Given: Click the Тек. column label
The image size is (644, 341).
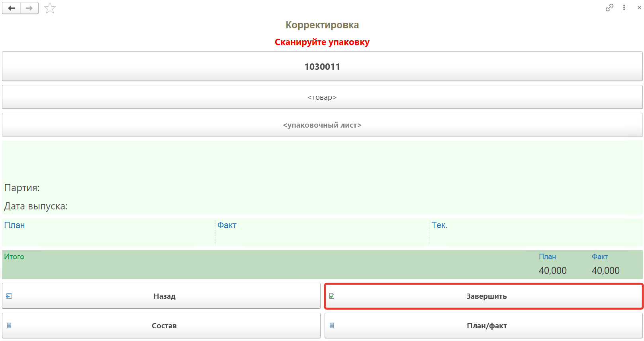Looking at the screenshot, I should point(439,225).
